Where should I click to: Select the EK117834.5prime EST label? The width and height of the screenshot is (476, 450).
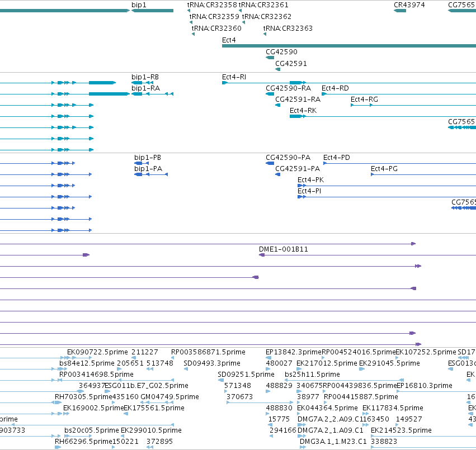pos(393,408)
